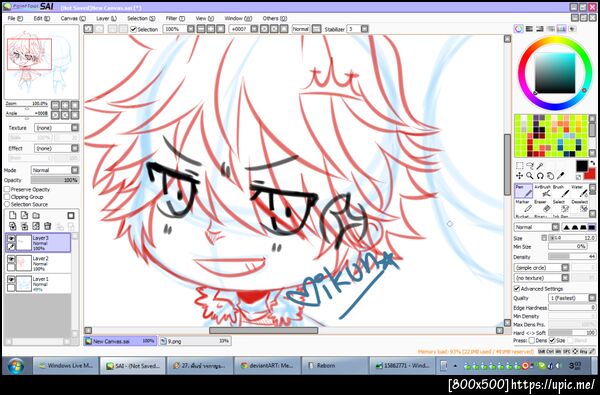Open the Window menu
The image size is (600, 395).
click(x=238, y=18)
